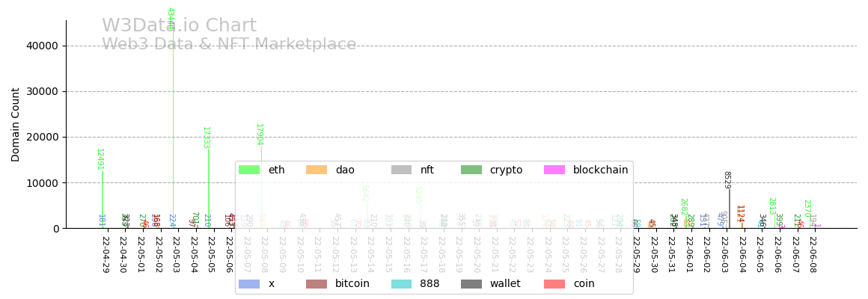
Task: Click the red coin legend swatch
Action: tap(554, 284)
